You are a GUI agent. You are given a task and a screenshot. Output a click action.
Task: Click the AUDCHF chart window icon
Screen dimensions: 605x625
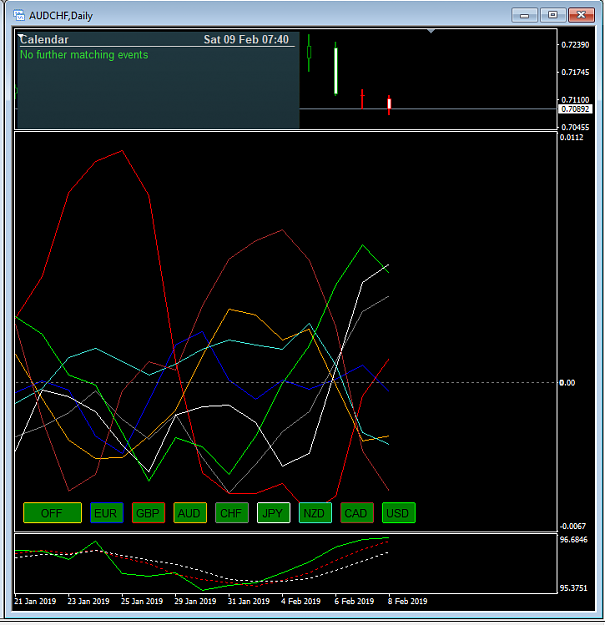click(x=19, y=16)
